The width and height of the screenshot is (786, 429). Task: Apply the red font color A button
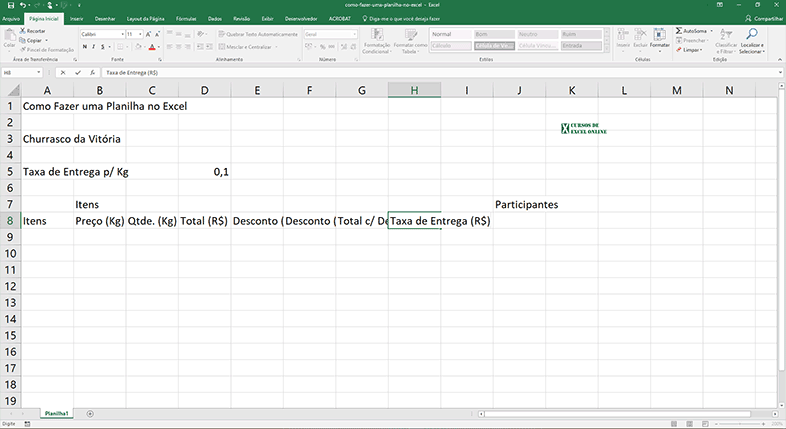click(x=152, y=47)
